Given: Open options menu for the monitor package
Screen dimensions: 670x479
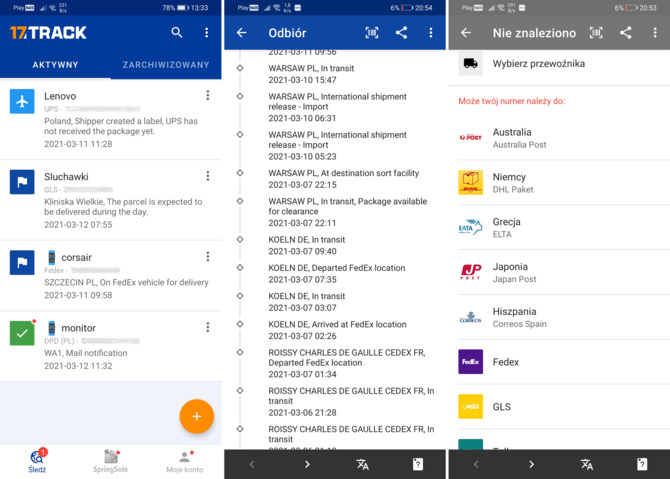Looking at the screenshot, I should [208, 327].
